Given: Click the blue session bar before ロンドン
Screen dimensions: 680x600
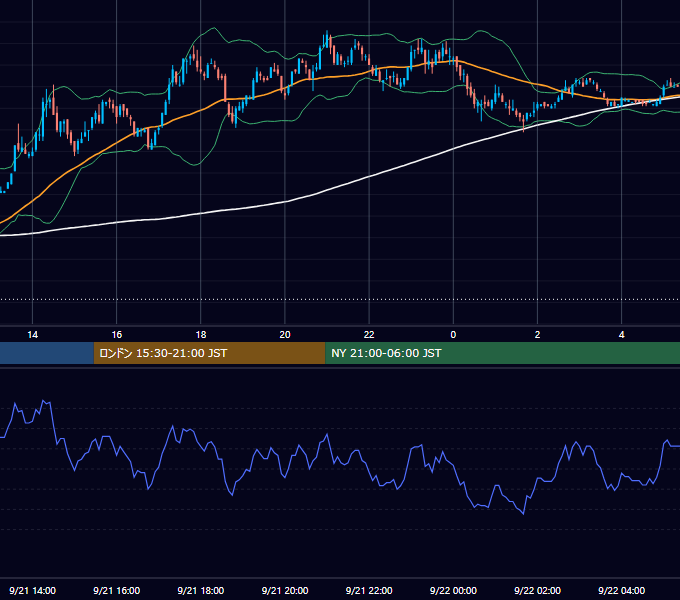Looking at the screenshot, I should point(47,353).
